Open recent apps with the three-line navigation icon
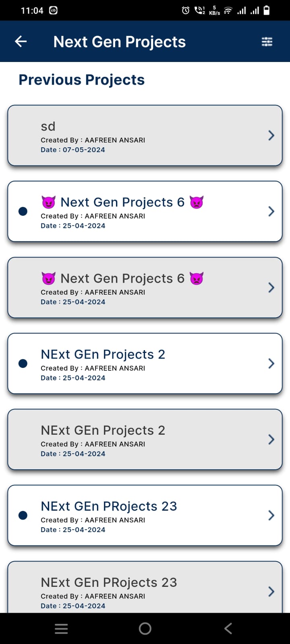Image resolution: width=290 pixels, height=644 pixels. pos(61,629)
